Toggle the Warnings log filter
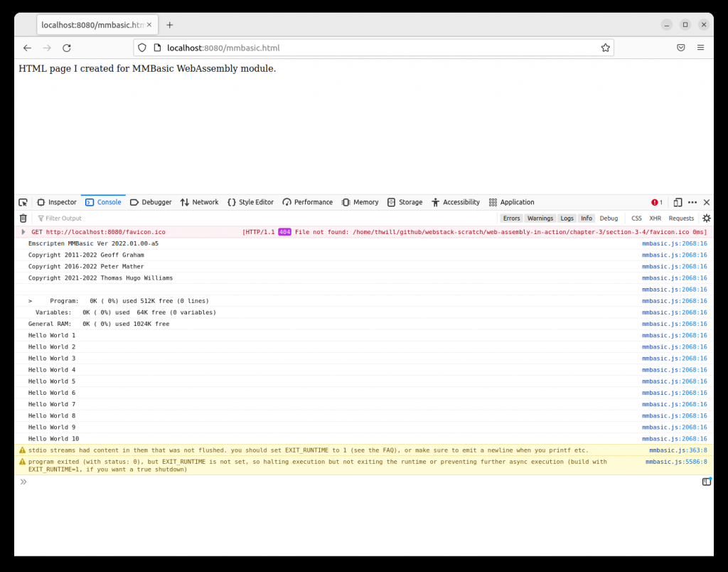728x572 pixels. coord(540,218)
